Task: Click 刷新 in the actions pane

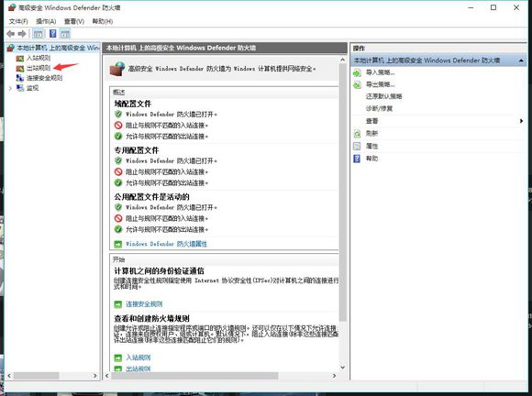Action: (x=371, y=133)
